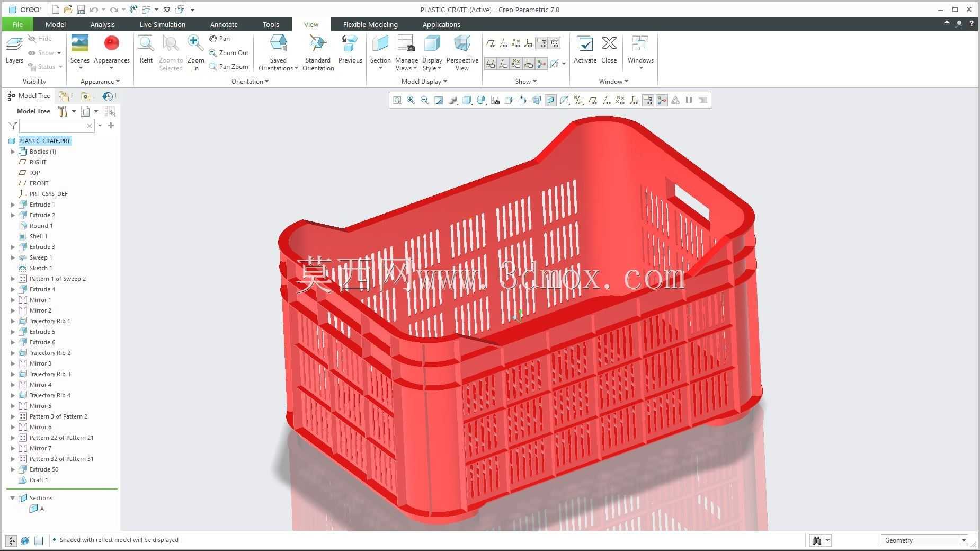Expand Extrude 1 in model tree
Viewport: 980px width, 551px height.
pos(13,205)
